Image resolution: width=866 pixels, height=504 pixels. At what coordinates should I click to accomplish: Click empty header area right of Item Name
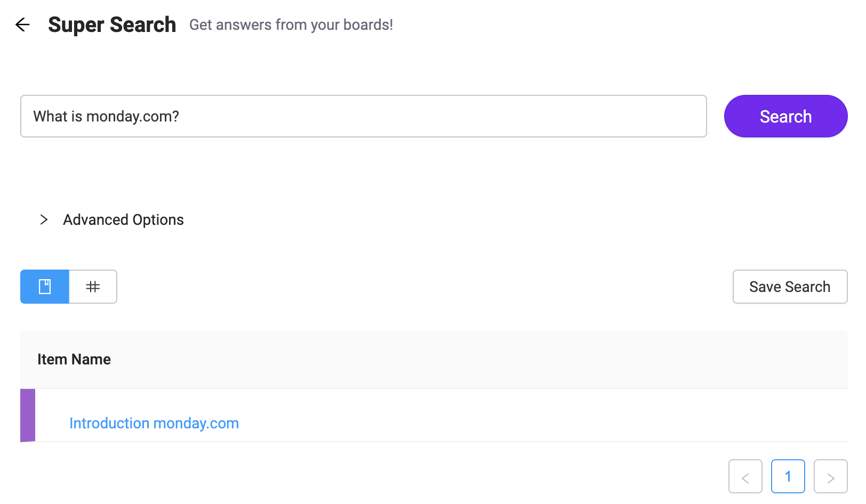480,360
